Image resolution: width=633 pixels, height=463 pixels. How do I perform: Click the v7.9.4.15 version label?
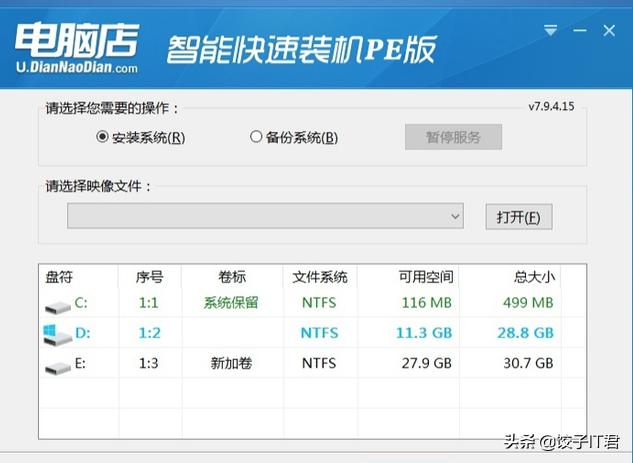pyautogui.click(x=551, y=107)
